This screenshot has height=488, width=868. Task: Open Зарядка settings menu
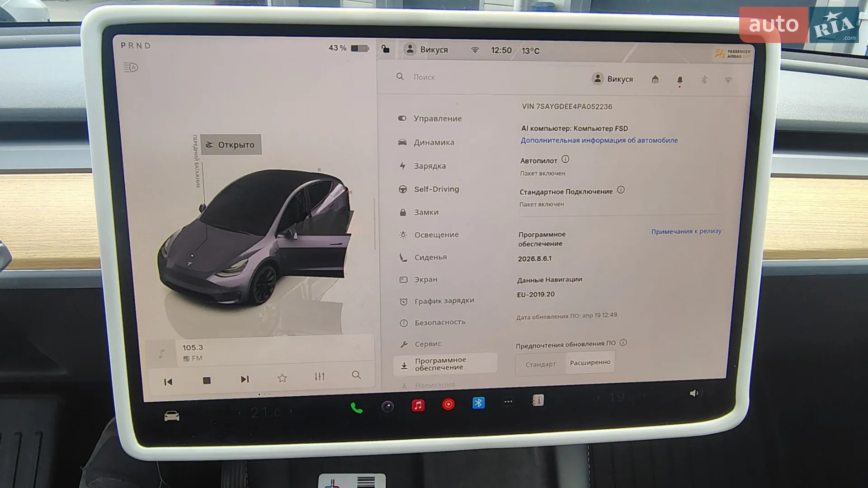[422, 166]
